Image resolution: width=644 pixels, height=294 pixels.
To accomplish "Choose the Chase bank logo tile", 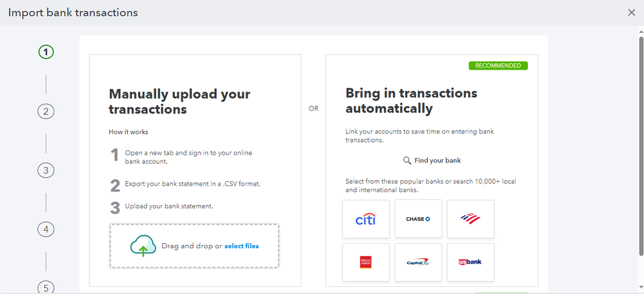I will point(418,219).
